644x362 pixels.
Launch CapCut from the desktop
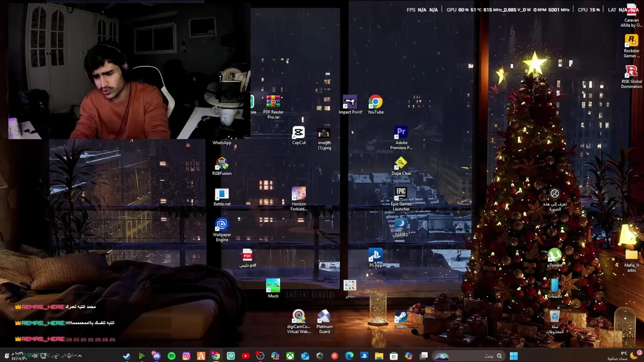tap(298, 136)
